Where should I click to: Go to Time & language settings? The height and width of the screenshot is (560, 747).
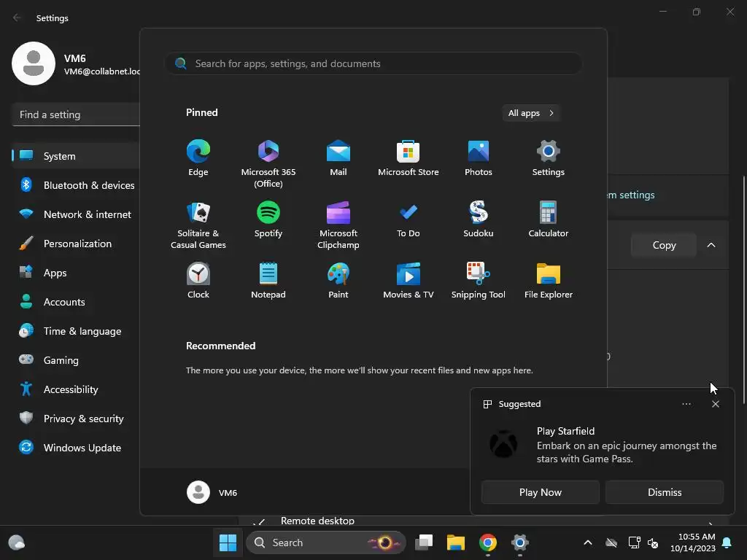[76, 331]
